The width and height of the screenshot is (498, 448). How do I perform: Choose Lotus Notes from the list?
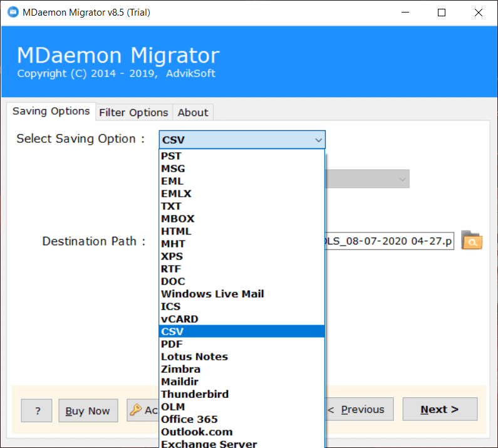click(x=242, y=357)
